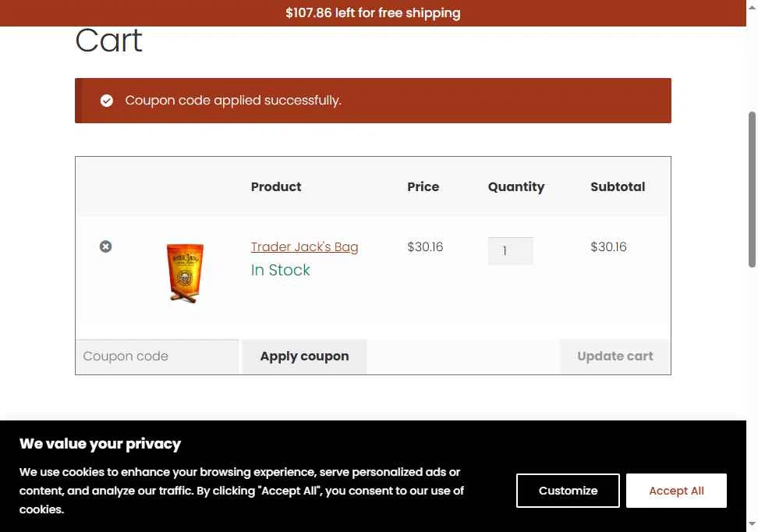
Task: Click the Quantity column header
Action: point(515,187)
